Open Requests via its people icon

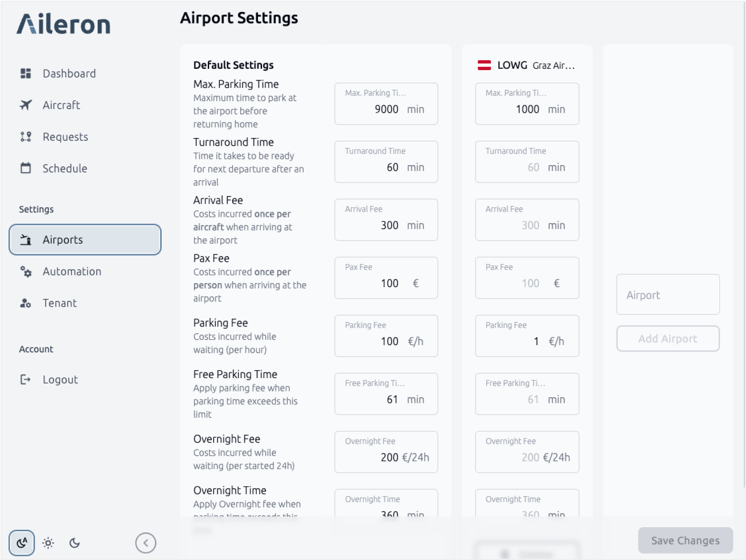point(27,137)
